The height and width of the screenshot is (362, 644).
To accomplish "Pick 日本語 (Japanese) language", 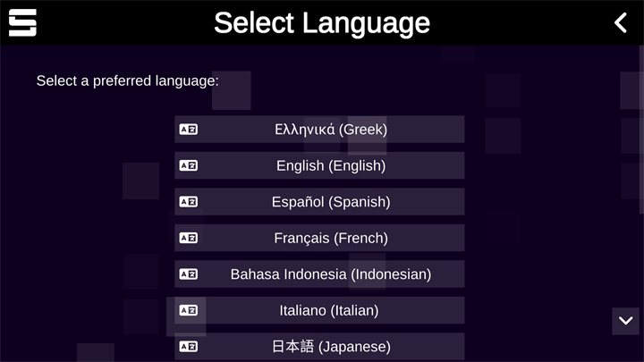I will click(331, 346).
